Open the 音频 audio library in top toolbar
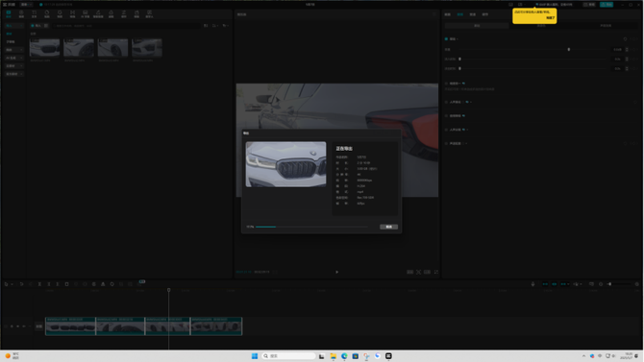This screenshot has height=362, width=644. pos(21,14)
